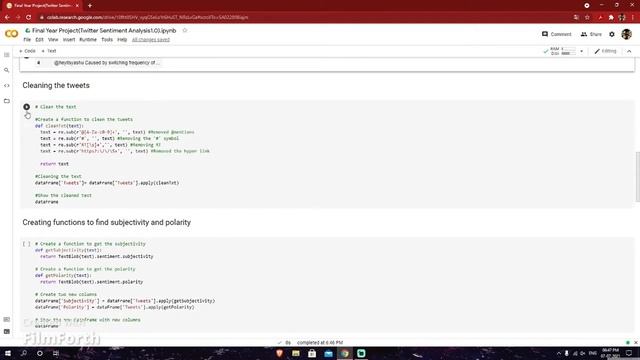Open the Find and replace sidebar icon
This screenshot has height=360, width=640.
pos(7,70)
